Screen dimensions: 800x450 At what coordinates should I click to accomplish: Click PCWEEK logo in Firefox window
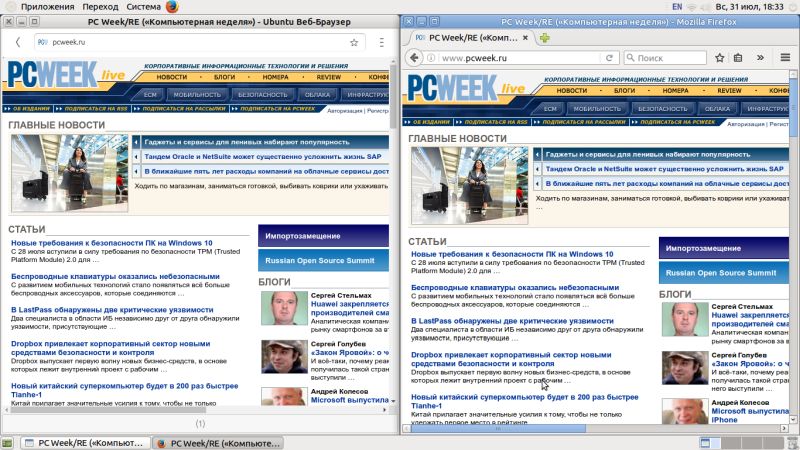click(x=452, y=88)
